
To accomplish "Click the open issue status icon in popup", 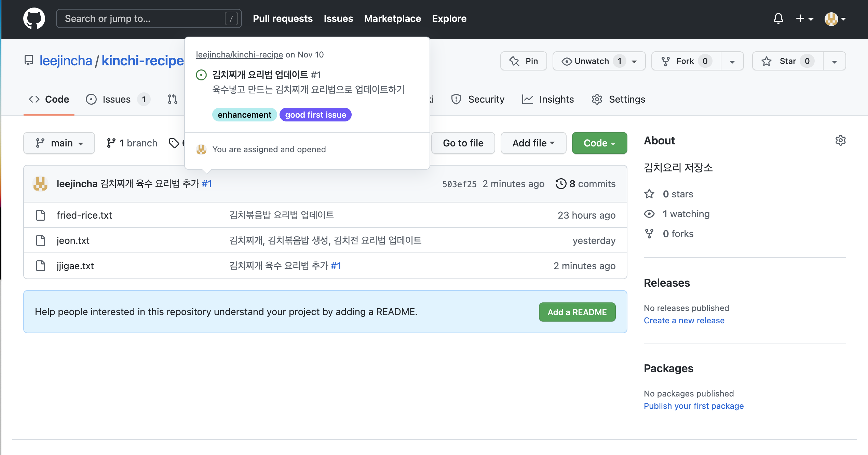I will [x=201, y=75].
